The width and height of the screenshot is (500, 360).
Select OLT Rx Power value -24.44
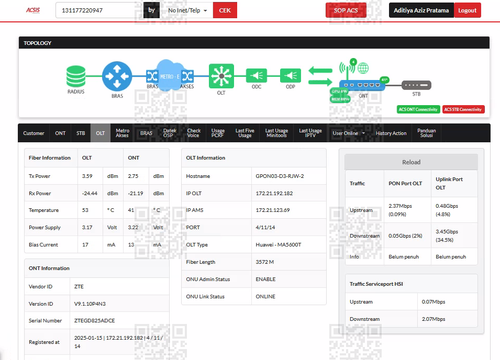[90, 193]
